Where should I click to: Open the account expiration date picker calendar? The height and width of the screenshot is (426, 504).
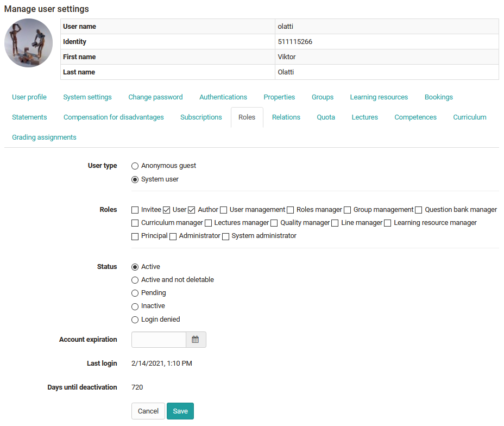pos(196,339)
